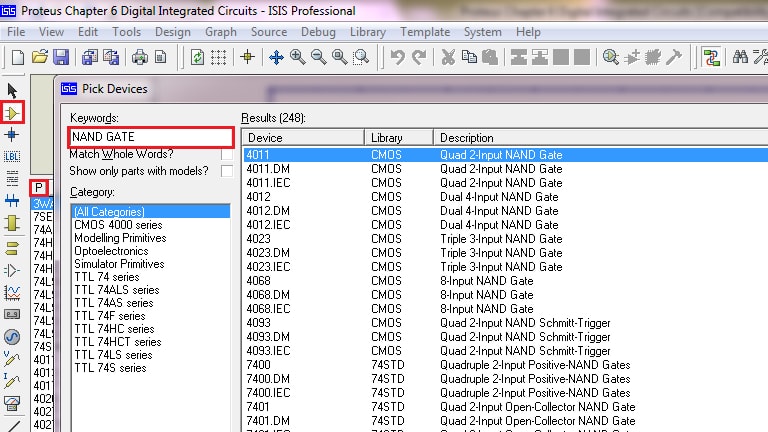Choose the Junction dot tool

coord(13,135)
